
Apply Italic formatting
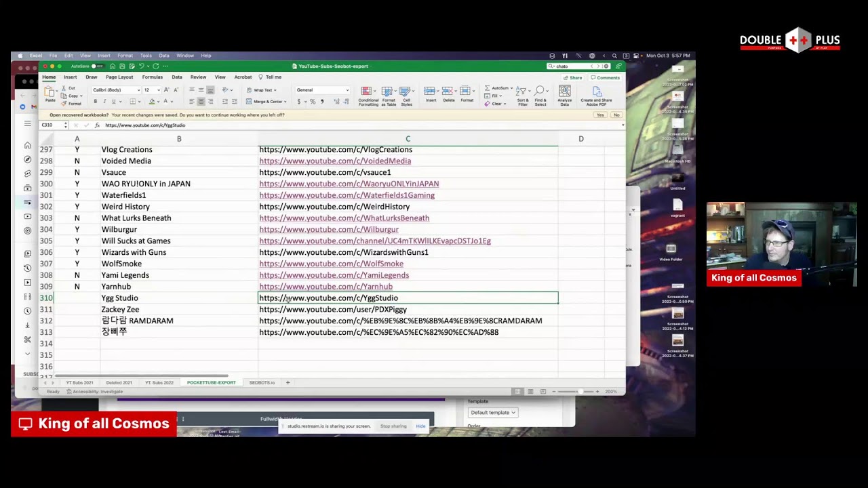pyautogui.click(x=104, y=102)
